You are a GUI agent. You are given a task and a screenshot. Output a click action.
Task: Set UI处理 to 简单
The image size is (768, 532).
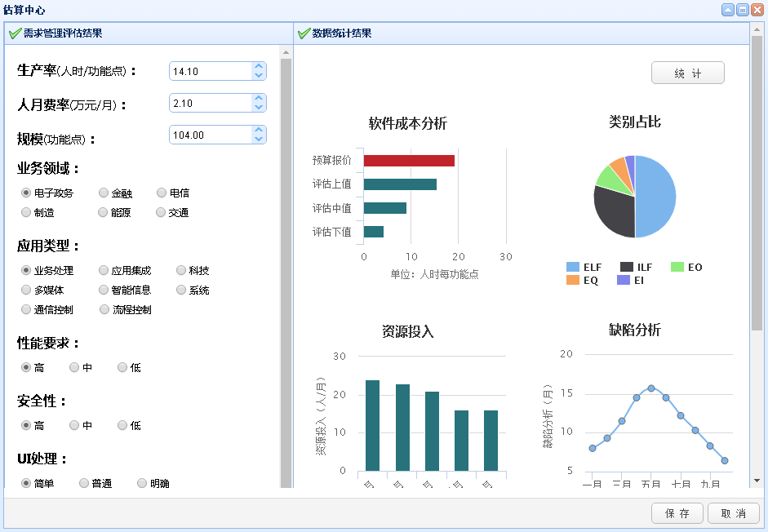pos(26,483)
